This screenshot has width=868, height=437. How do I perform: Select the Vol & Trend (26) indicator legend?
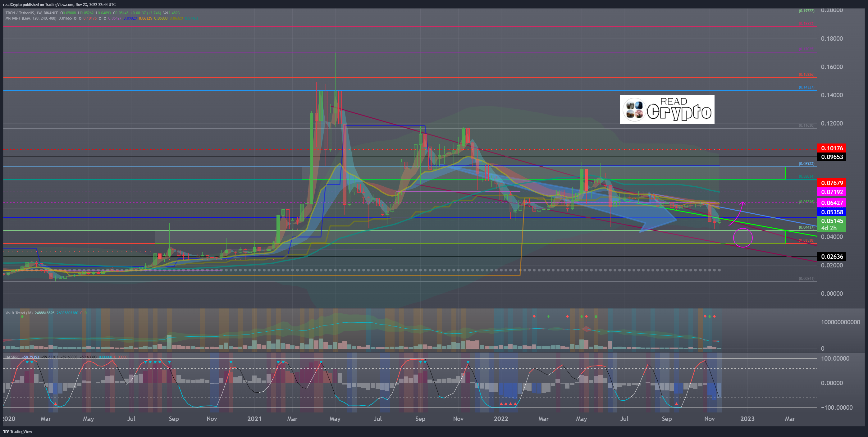19,313
